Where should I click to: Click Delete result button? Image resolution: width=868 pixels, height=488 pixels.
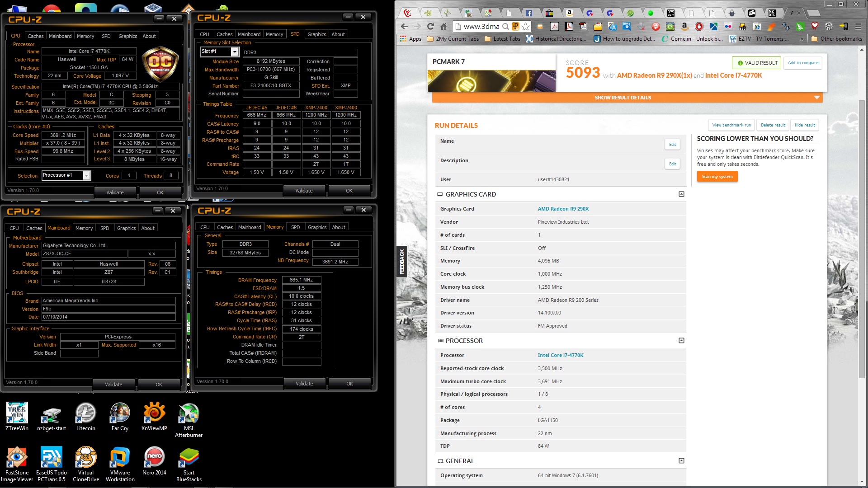click(x=773, y=125)
